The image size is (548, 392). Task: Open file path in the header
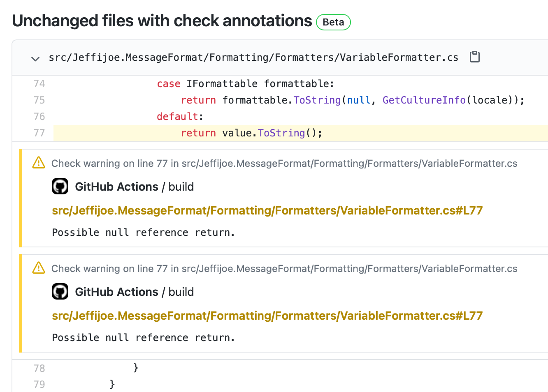253,58
